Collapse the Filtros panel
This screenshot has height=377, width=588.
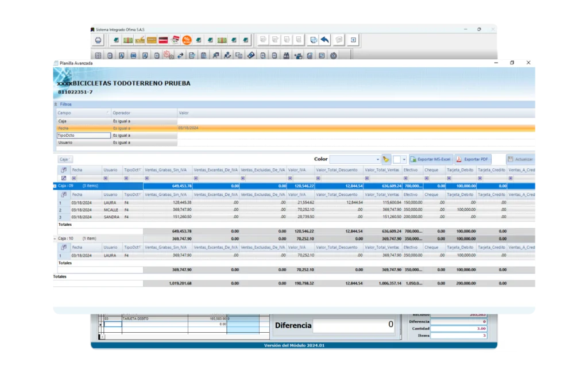pos(56,105)
